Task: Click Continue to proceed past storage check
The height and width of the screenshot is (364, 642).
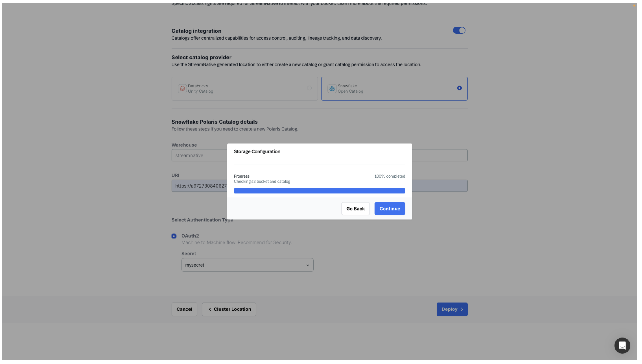Action: (389, 208)
